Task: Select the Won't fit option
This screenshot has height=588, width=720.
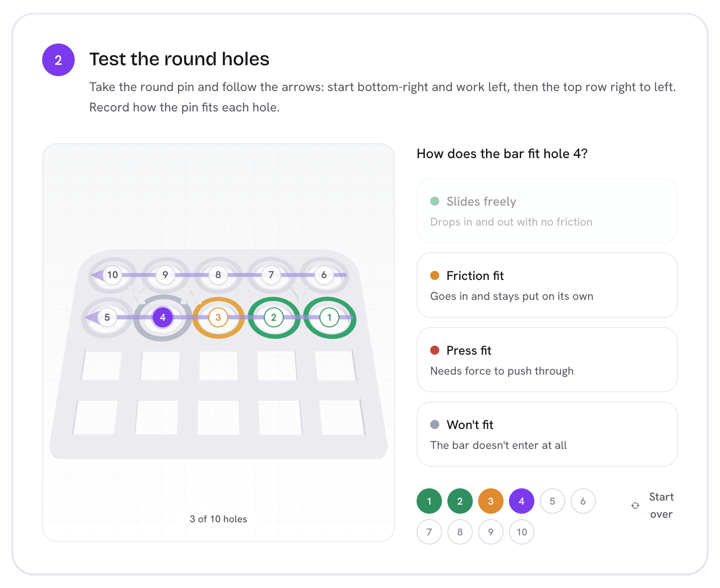Action: pos(547,434)
